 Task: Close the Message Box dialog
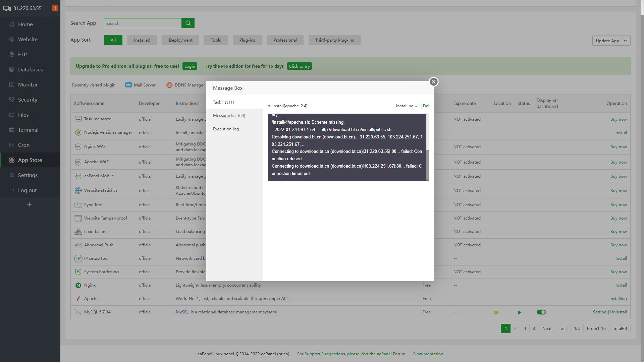coord(433,82)
